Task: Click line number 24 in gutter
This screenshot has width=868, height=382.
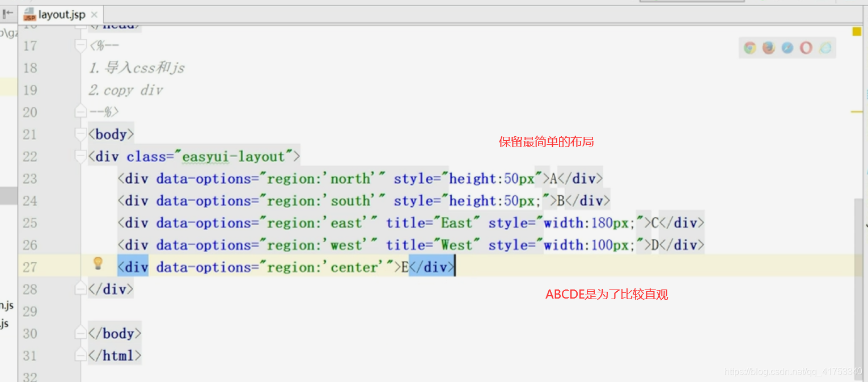Action: pyautogui.click(x=30, y=201)
